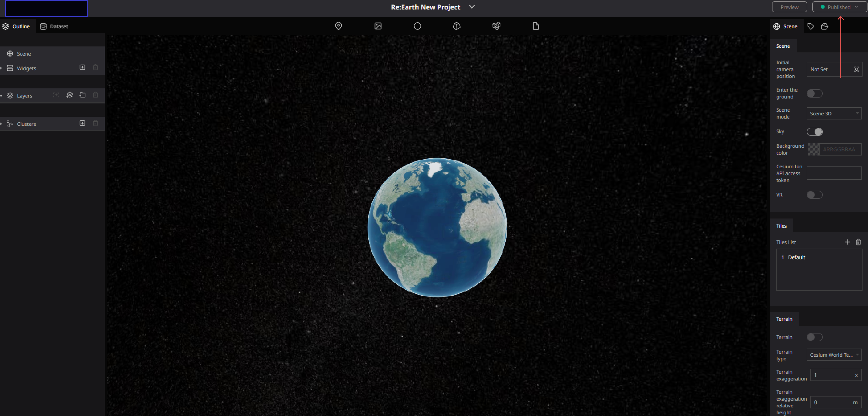Expand the Widgets tree item

click(2, 68)
